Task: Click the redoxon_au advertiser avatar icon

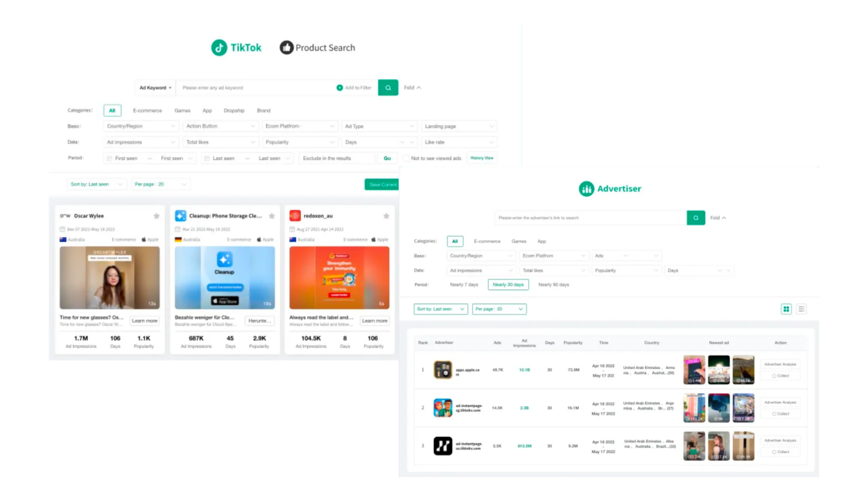Action: point(295,216)
